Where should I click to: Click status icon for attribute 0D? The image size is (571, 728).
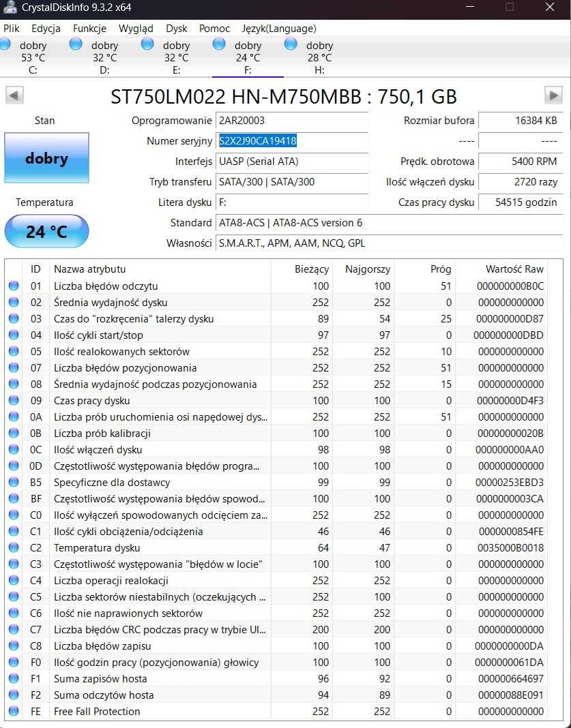14,466
